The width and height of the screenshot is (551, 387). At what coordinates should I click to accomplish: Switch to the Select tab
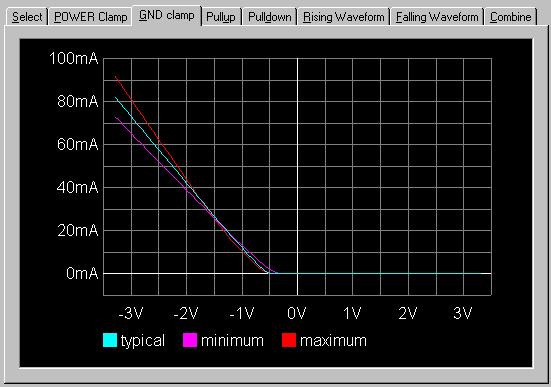coord(27,17)
